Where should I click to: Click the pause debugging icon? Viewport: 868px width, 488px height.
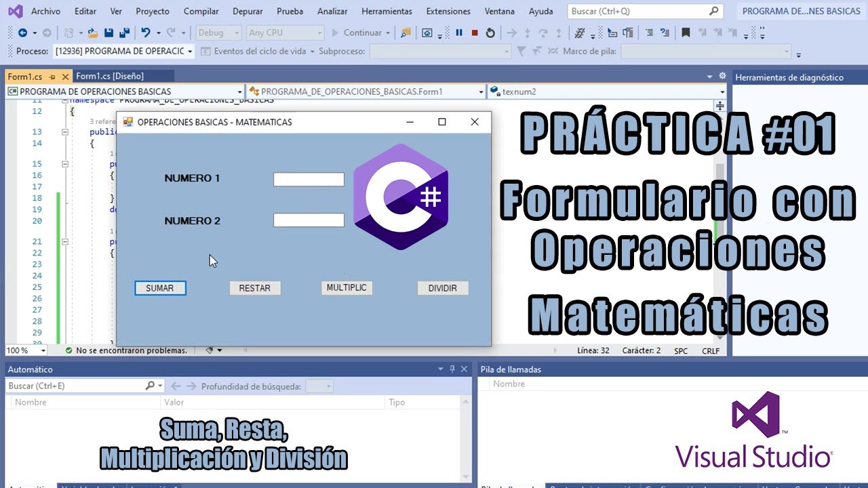coord(459,33)
